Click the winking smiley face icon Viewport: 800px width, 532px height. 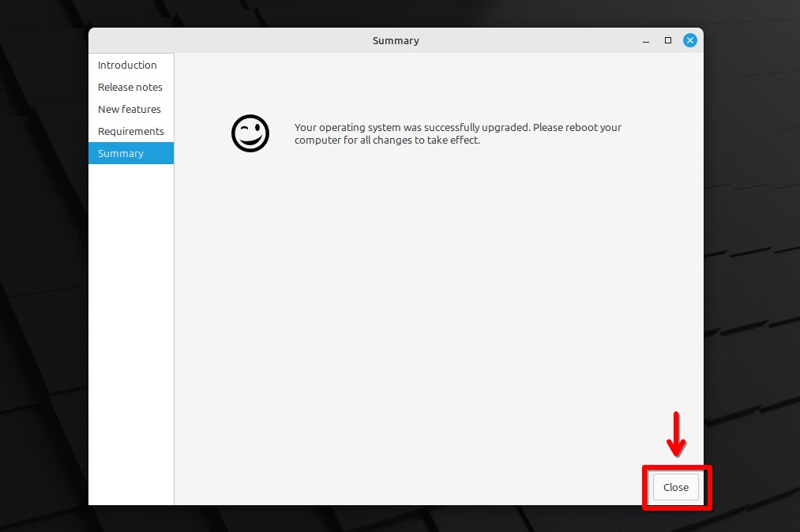pos(250,133)
